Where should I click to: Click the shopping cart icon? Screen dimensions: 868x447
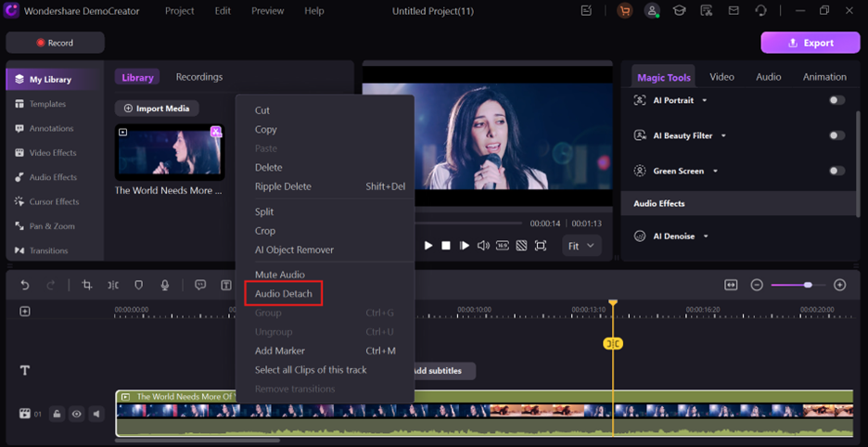(x=624, y=11)
